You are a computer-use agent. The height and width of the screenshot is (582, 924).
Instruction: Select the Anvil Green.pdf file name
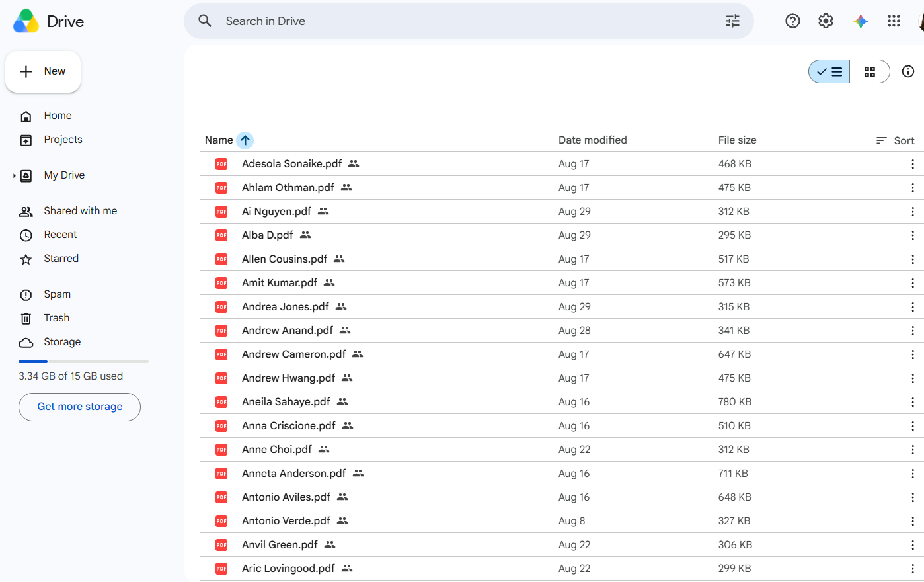(280, 545)
